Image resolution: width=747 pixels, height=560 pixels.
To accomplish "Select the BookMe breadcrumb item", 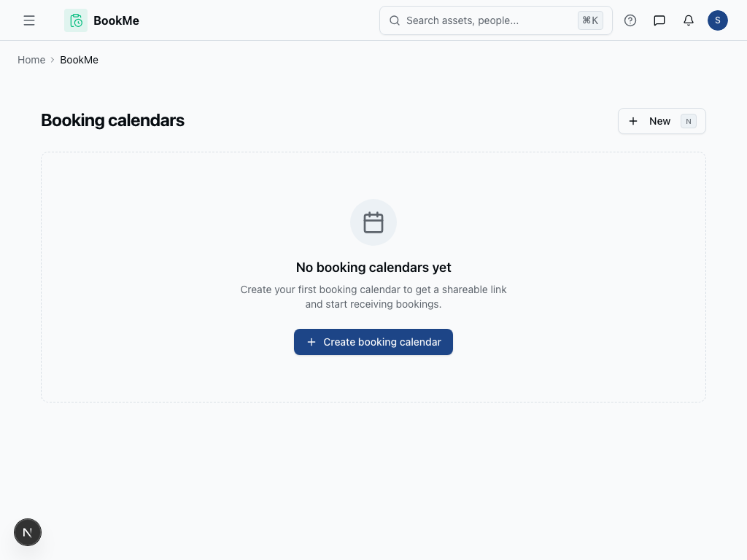I will [79, 60].
